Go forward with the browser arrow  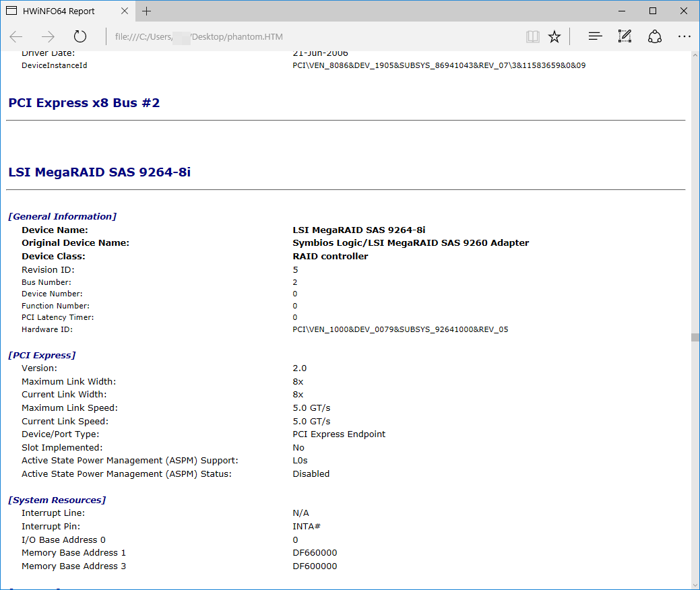(x=48, y=36)
